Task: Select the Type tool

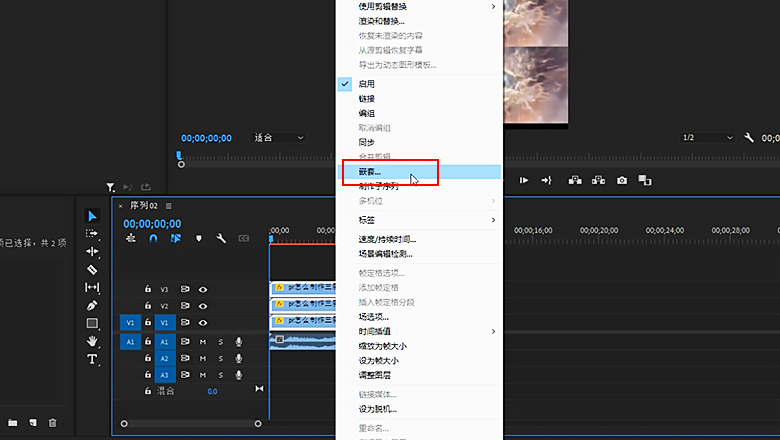Action: 92,359
